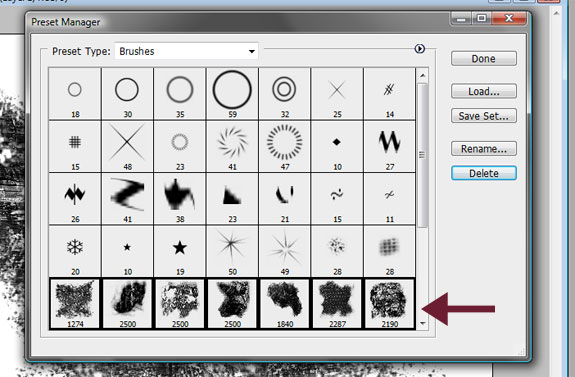Choose the grunge brush sized 1840
The width and height of the screenshot is (575, 377).
285,304
